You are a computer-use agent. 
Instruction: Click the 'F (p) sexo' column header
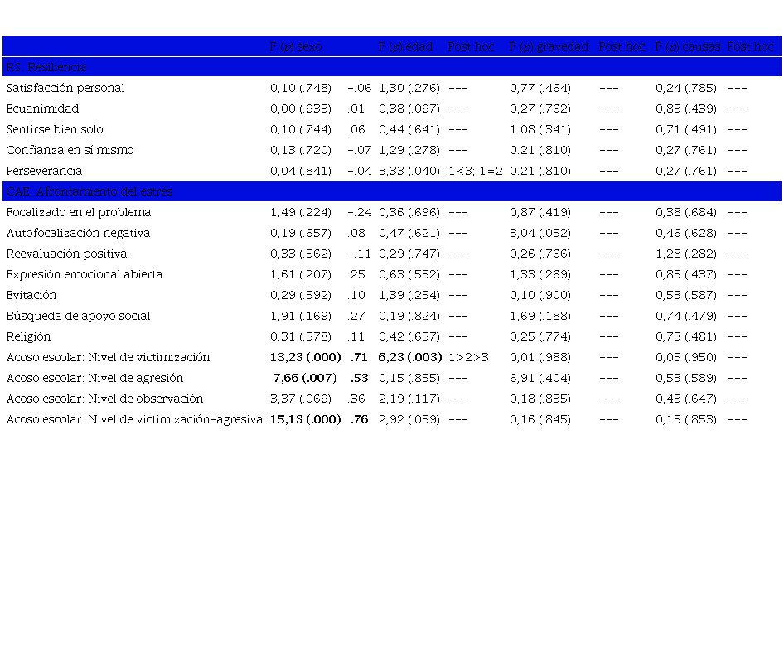[x=296, y=47]
